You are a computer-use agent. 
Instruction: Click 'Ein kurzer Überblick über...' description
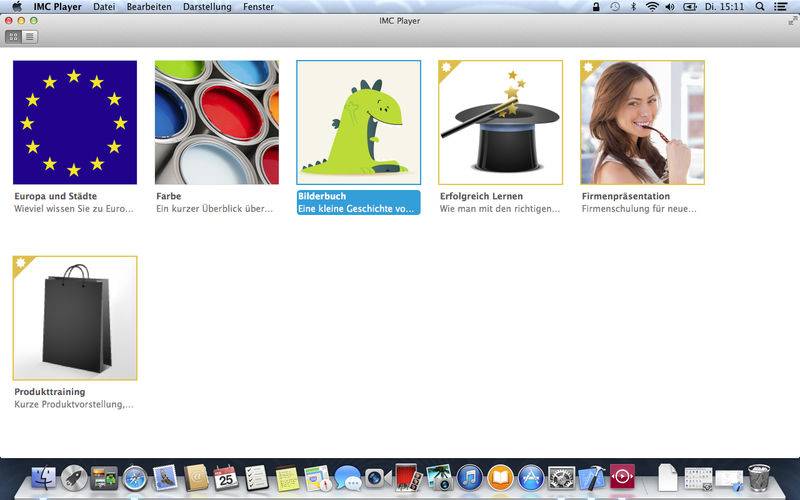pyautogui.click(x=214, y=209)
